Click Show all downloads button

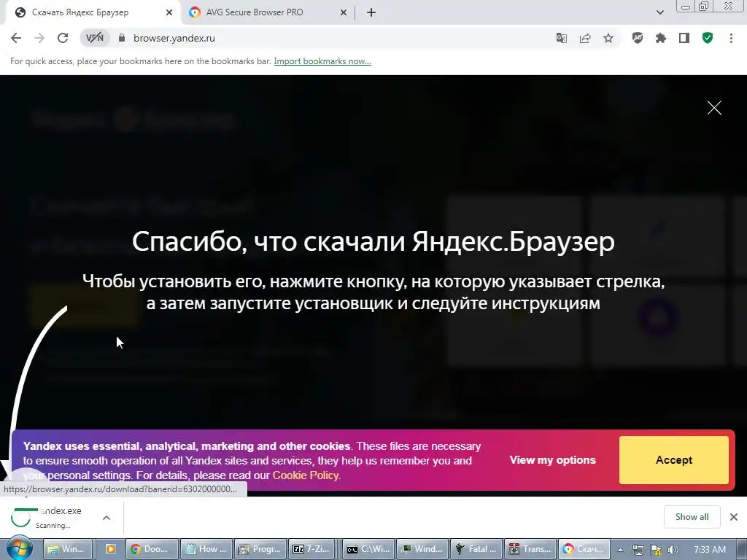click(x=692, y=517)
